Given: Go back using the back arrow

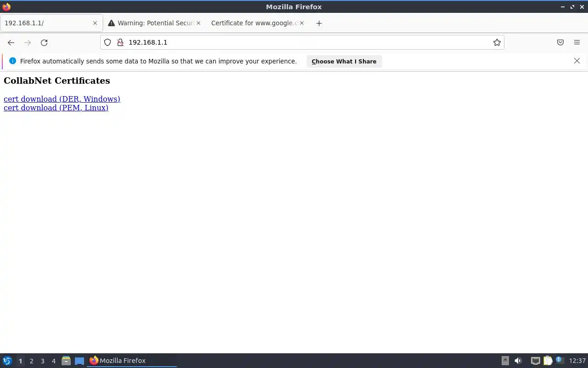Looking at the screenshot, I should 11,42.
